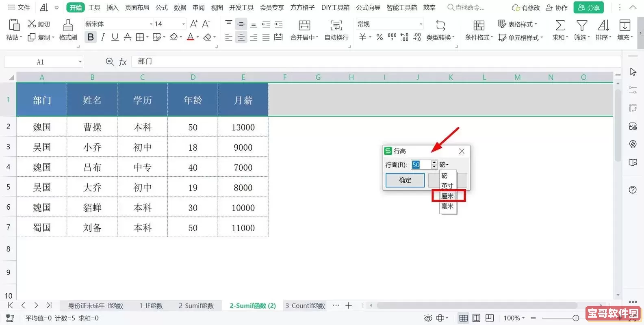Click the eraser clear format icon
This screenshot has height=325, width=644.
click(207, 37)
